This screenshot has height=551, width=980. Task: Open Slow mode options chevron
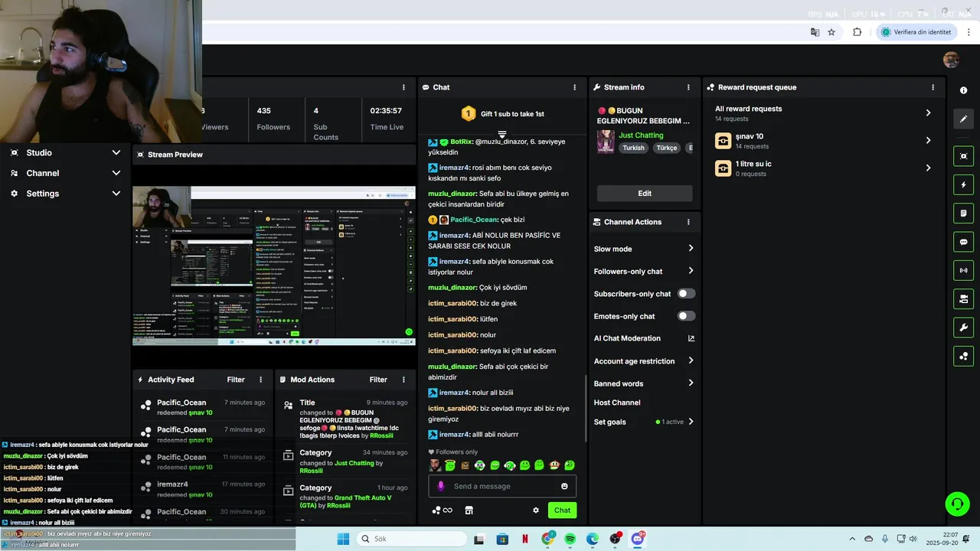click(691, 249)
